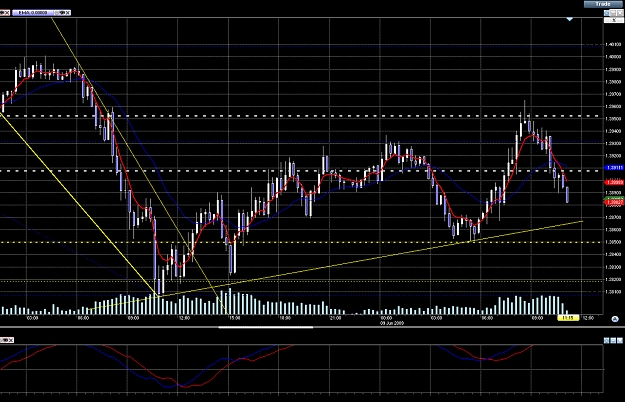The height and width of the screenshot is (402, 625).
Task: Click the 21:00 time axis label
Action: click(x=335, y=318)
